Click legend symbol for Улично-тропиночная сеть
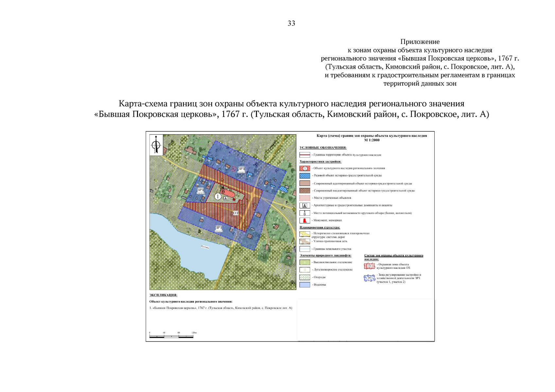The width and height of the screenshot is (555, 392). click(305, 241)
